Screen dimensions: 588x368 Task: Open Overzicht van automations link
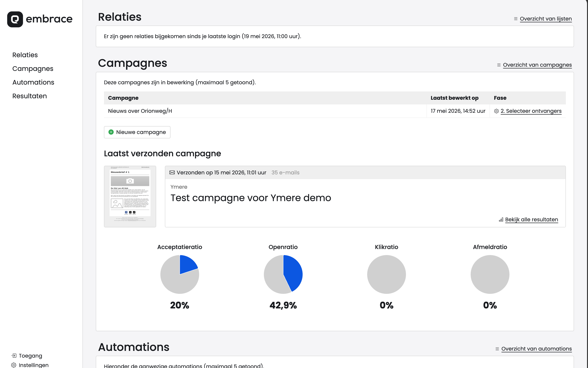(x=536, y=349)
